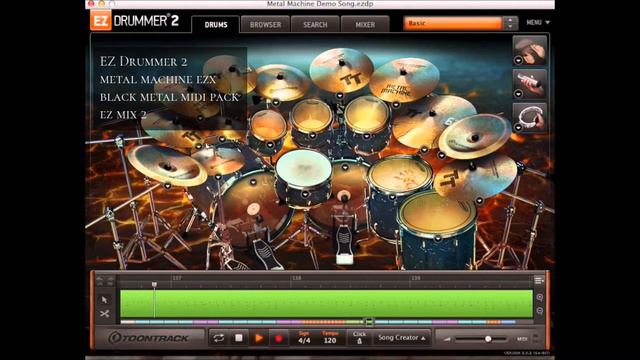Image resolution: width=640 pixels, height=360 pixels.
Task: Hit the small leftmost rack tom
Action: tap(268, 125)
